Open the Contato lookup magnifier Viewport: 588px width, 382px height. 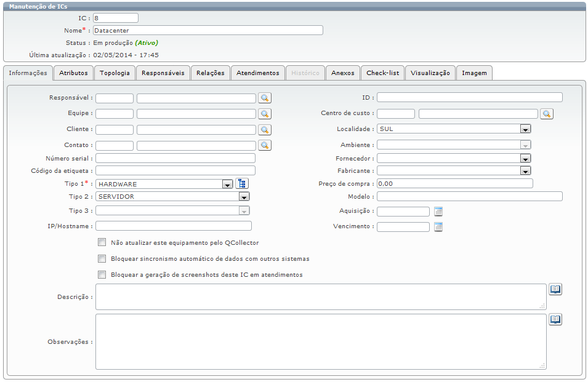click(x=265, y=145)
